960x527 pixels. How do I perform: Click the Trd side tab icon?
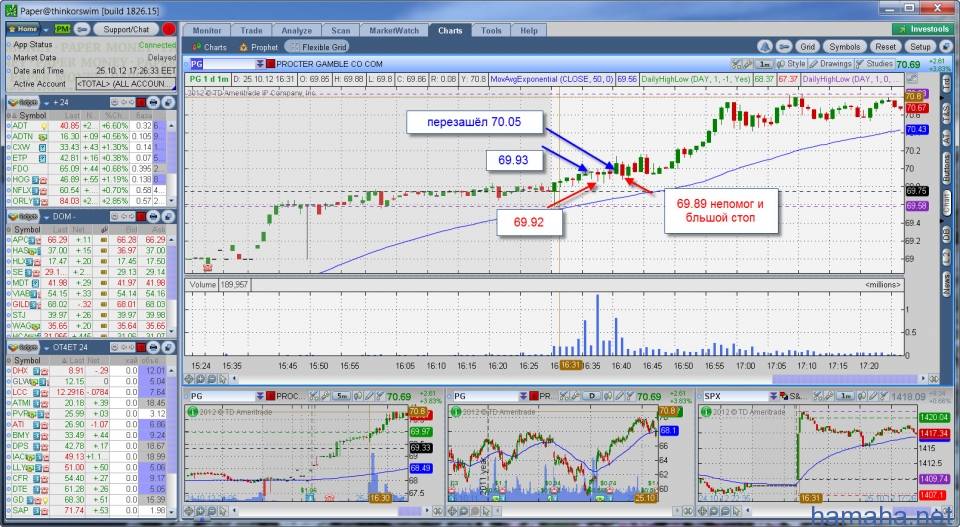click(946, 85)
